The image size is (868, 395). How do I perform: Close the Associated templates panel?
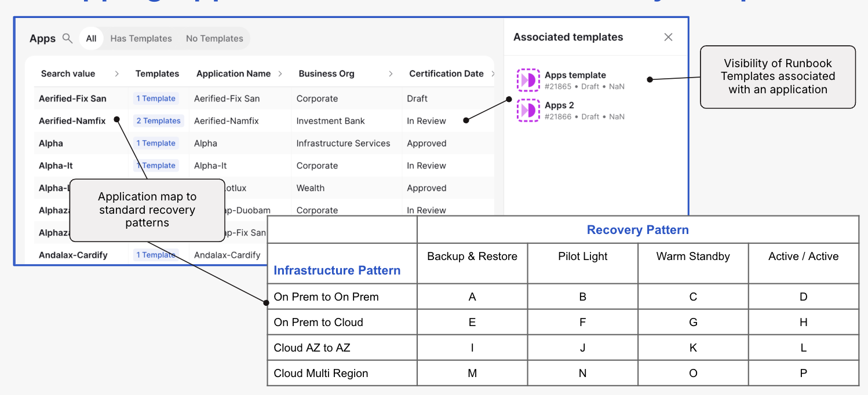(x=668, y=37)
